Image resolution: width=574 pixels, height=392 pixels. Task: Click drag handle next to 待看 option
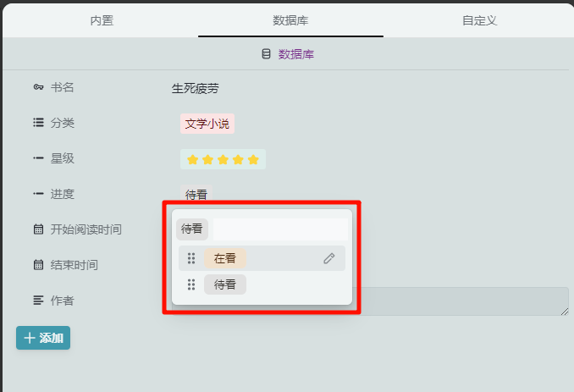[191, 284]
